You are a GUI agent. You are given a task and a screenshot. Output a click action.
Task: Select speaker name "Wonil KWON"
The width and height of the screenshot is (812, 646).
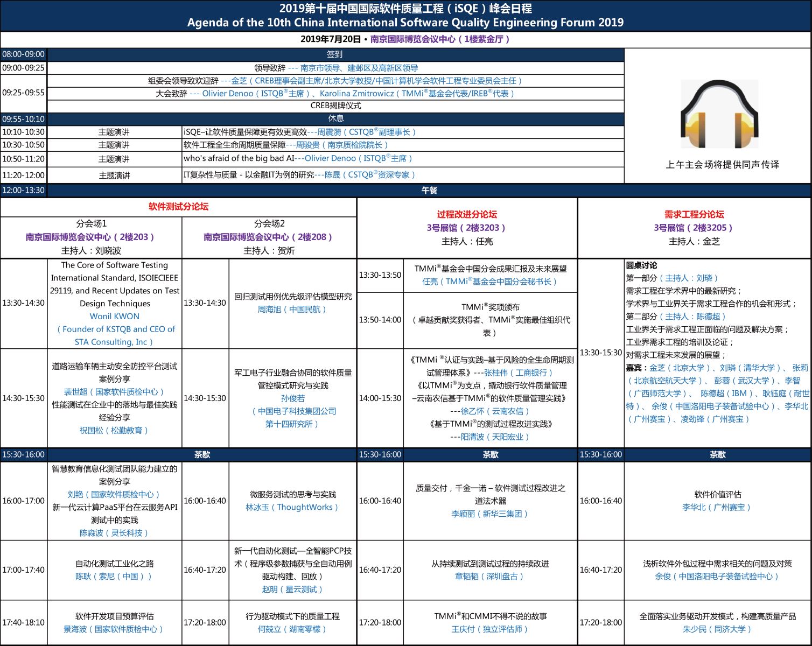pos(115,317)
